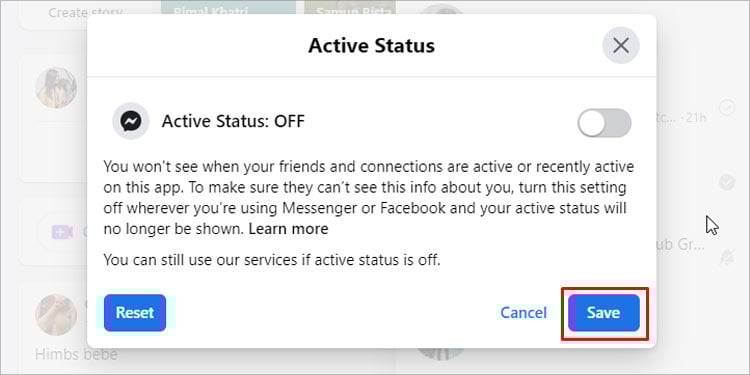The height and width of the screenshot is (375, 750).
Task: Click the Messenger icon beside Active Status
Action: pos(130,121)
